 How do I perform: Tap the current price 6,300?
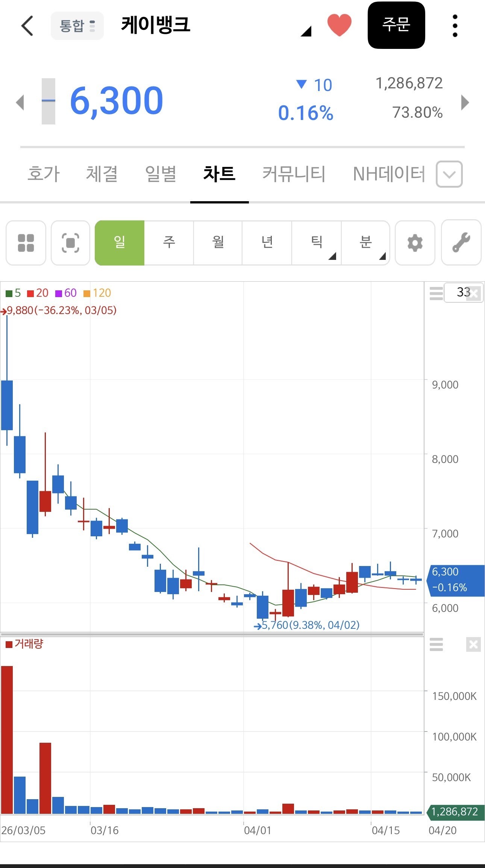coord(117,100)
